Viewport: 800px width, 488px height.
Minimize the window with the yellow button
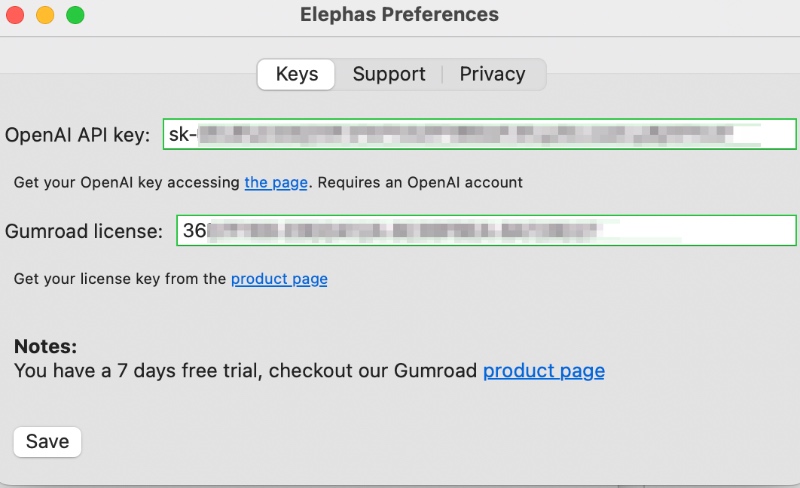[x=45, y=15]
